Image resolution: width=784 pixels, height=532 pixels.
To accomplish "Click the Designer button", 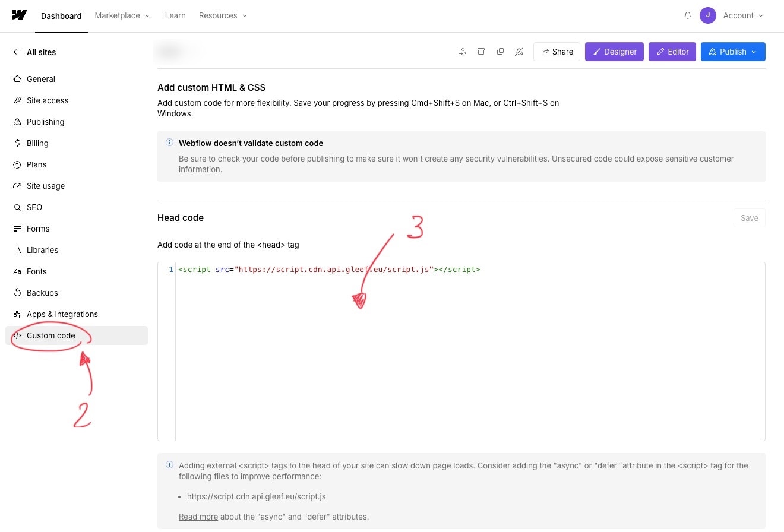I will click(x=614, y=52).
